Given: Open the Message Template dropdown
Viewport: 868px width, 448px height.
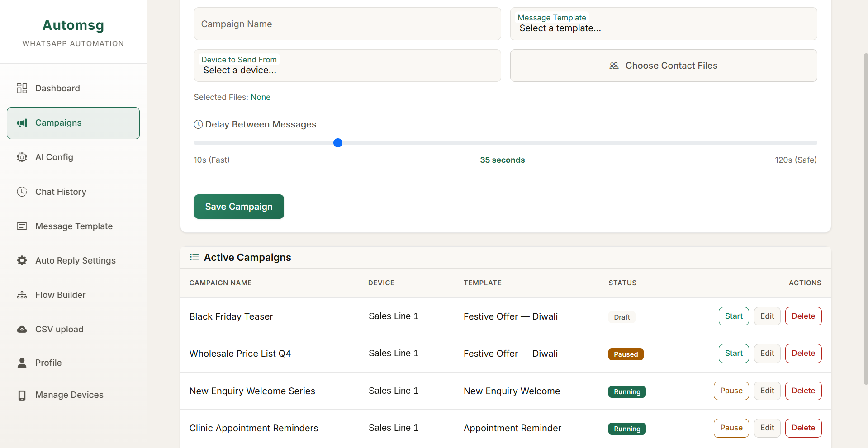Looking at the screenshot, I should [664, 24].
